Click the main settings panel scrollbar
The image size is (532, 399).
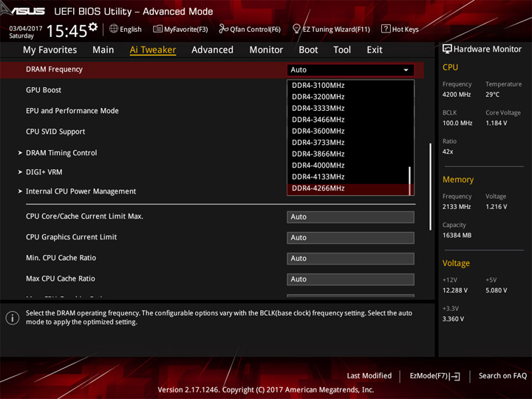[431, 187]
